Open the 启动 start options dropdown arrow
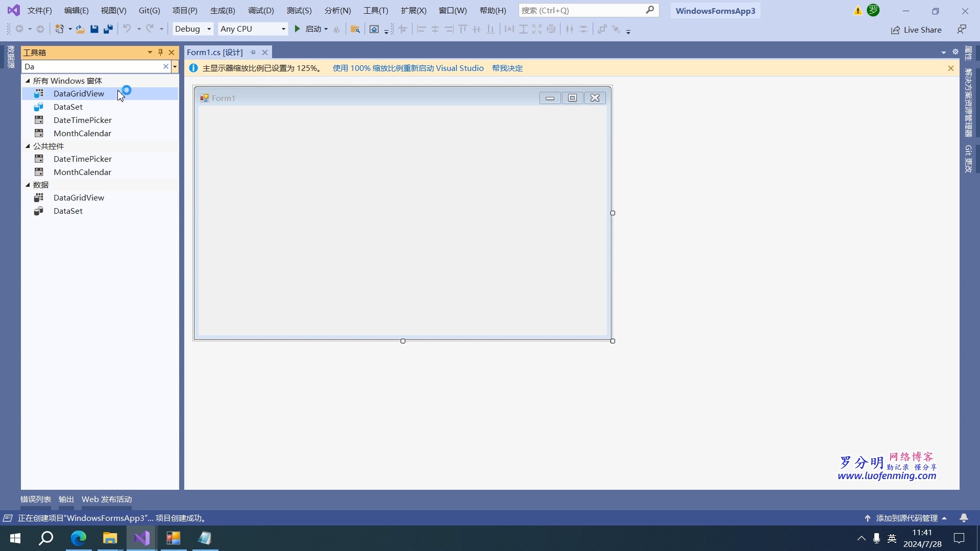This screenshot has height=551, width=980. point(326,29)
